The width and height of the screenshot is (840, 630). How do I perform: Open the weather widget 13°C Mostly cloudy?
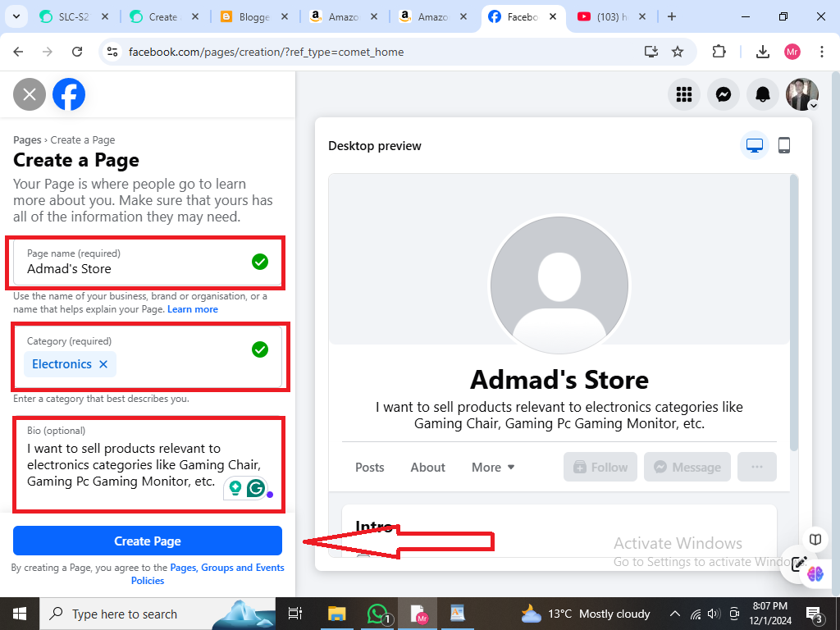pos(586,614)
